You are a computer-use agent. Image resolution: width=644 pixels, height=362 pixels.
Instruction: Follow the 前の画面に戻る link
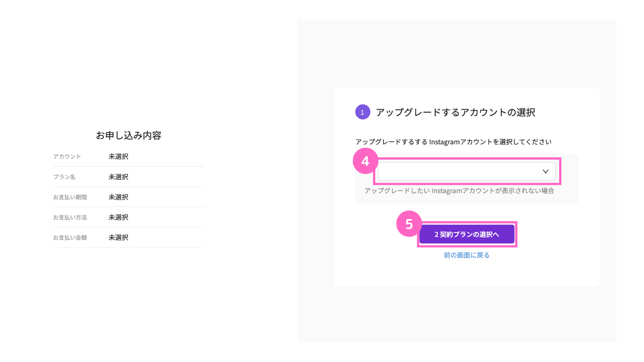tap(467, 255)
